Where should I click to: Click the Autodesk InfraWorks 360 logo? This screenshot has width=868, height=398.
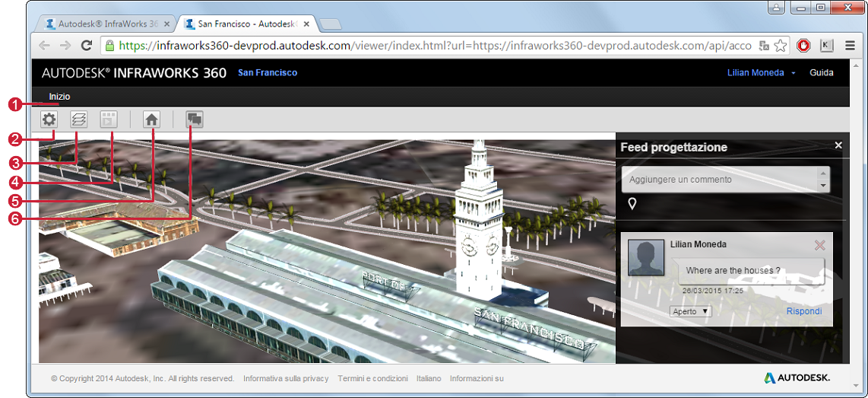click(x=134, y=72)
